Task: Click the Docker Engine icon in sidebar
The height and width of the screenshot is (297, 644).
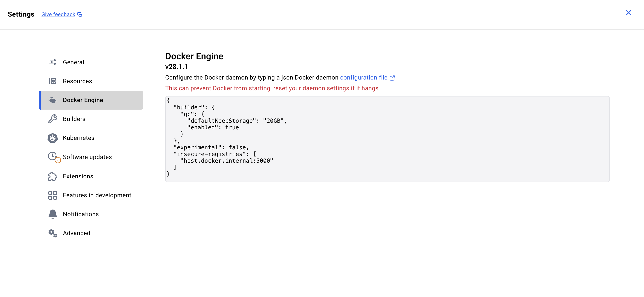Action: pyautogui.click(x=52, y=100)
